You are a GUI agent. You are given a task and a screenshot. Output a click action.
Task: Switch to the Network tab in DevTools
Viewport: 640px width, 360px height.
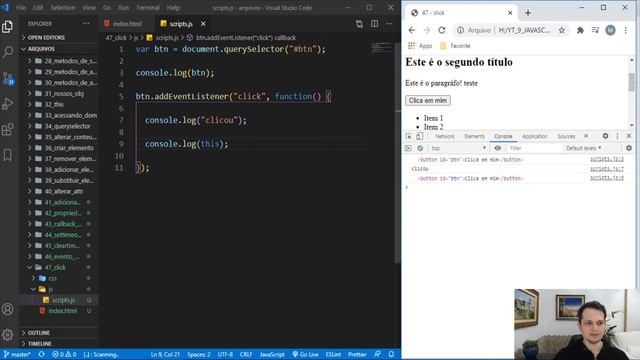(444, 136)
